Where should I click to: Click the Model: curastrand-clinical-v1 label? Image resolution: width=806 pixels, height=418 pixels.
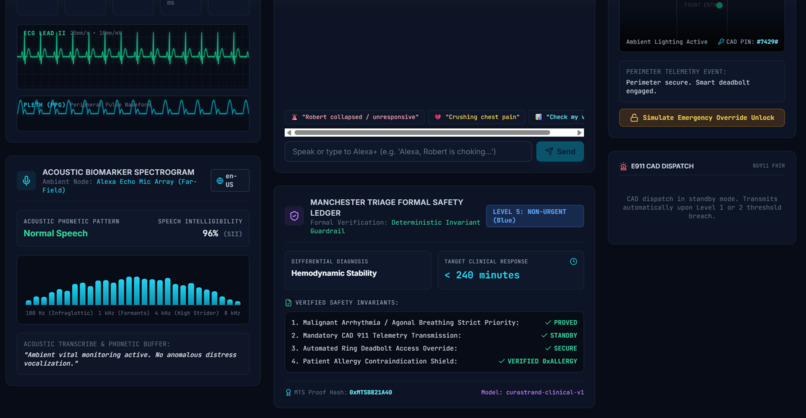(x=532, y=392)
